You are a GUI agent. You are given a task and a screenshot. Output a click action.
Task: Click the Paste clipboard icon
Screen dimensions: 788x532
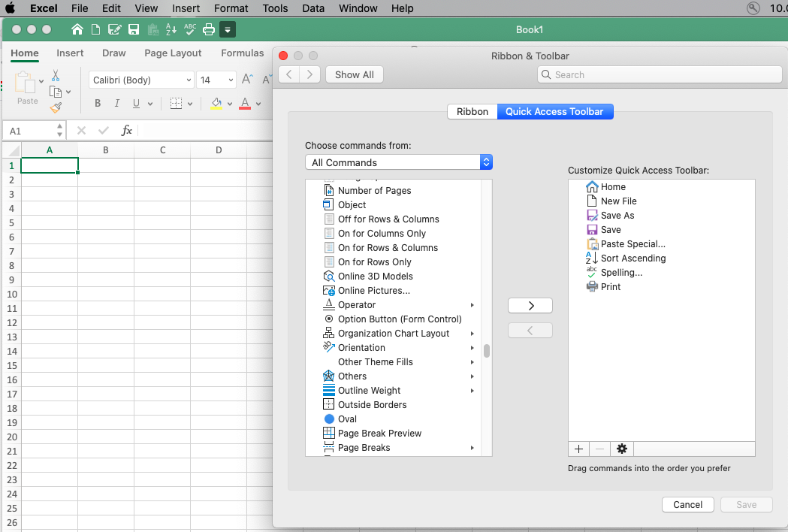point(25,83)
